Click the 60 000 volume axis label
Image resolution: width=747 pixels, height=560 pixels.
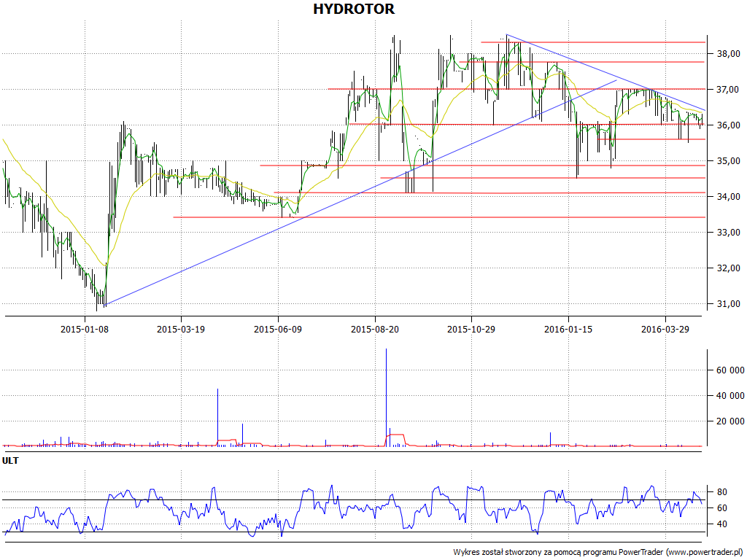pyautogui.click(x=730, y=370)
